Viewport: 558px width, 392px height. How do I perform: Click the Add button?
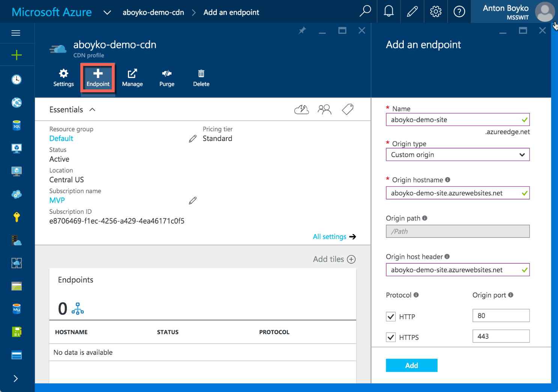(411, 365)
